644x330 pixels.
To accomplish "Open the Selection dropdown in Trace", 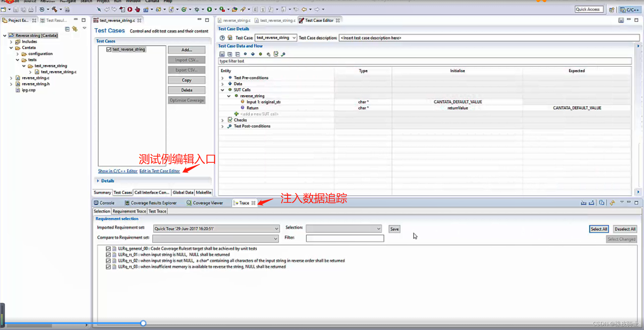I will [x=343, y=228].
